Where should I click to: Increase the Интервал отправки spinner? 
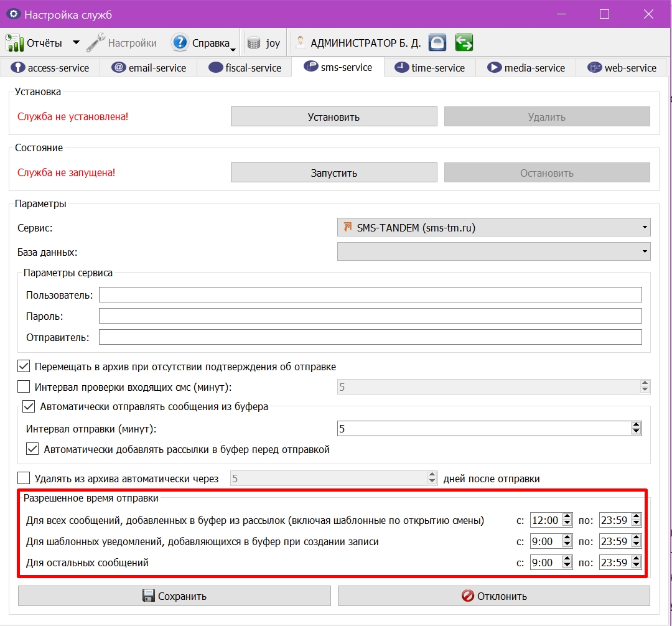[x=636, y=425]
